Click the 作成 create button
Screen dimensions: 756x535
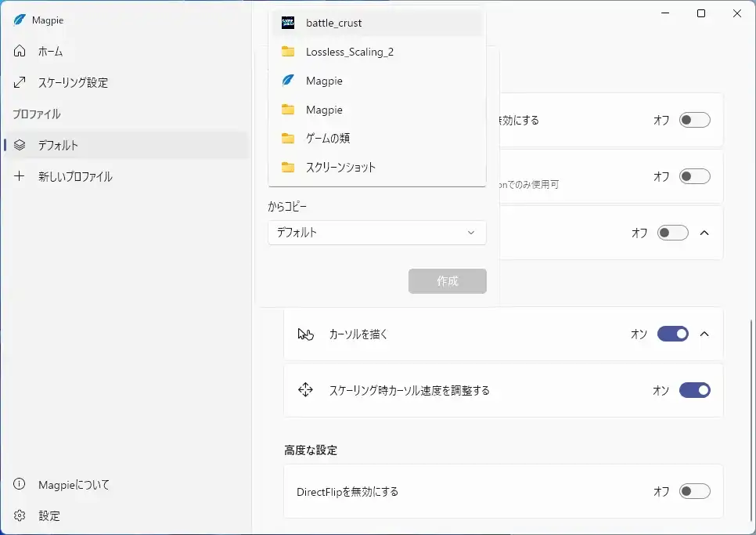[447, 281]
